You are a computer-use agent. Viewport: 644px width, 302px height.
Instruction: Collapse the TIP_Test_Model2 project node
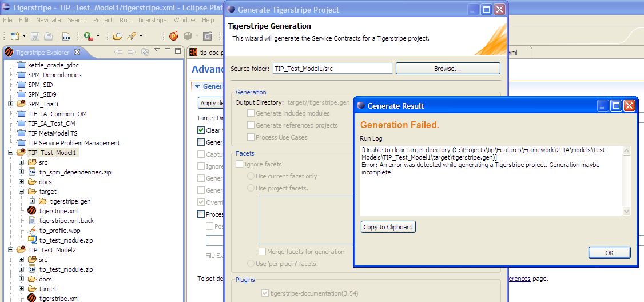pyautogui.click(x=11, y=250)
